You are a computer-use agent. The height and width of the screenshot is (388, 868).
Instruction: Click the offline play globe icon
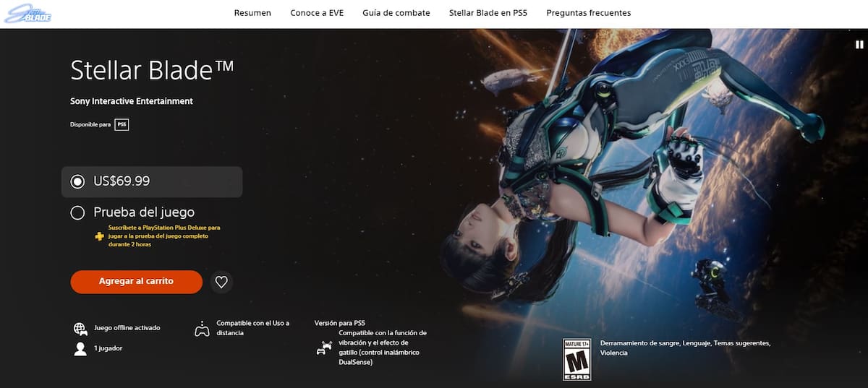pyautogui.click(x=80, y=329)
